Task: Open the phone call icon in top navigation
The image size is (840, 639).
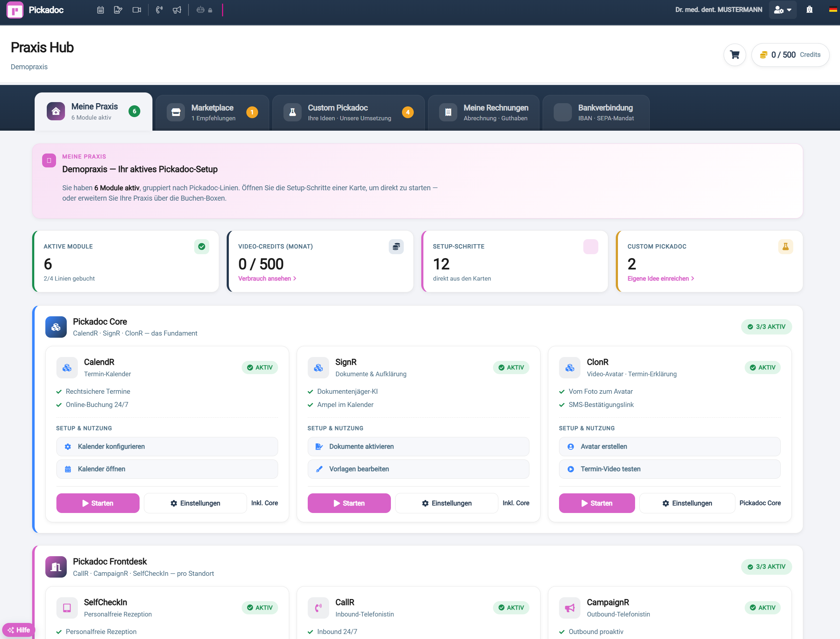Action: tap(159, 10)
